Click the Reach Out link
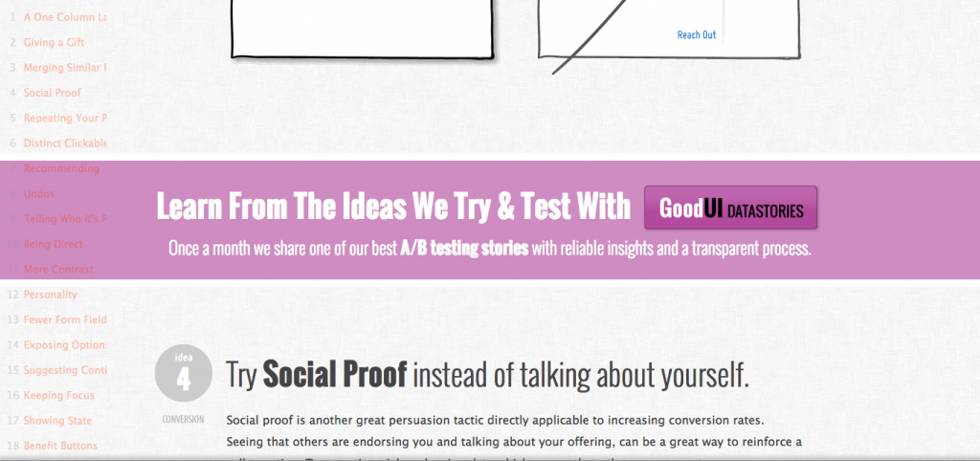Image resolution: width=980 pixels, height=461 pixels. [696, 35]
